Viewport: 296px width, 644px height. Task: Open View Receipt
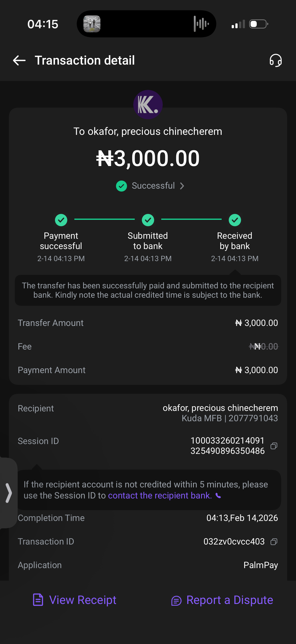75,600
